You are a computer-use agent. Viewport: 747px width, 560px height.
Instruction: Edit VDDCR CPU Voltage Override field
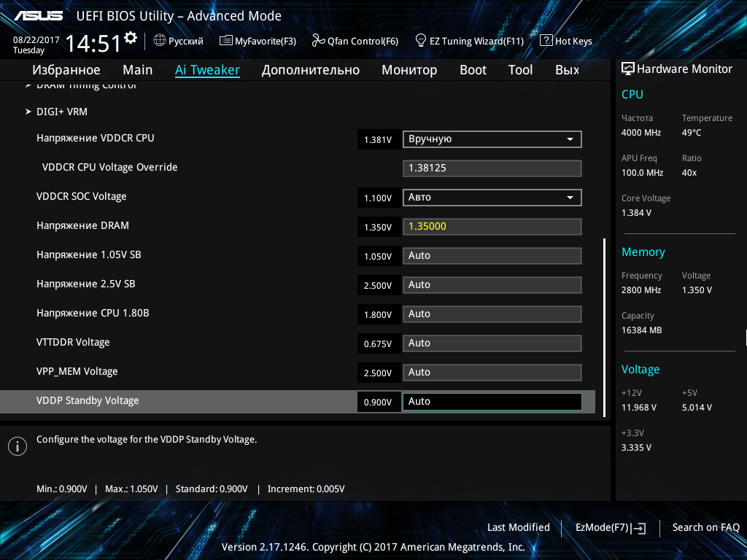(492, 168)
